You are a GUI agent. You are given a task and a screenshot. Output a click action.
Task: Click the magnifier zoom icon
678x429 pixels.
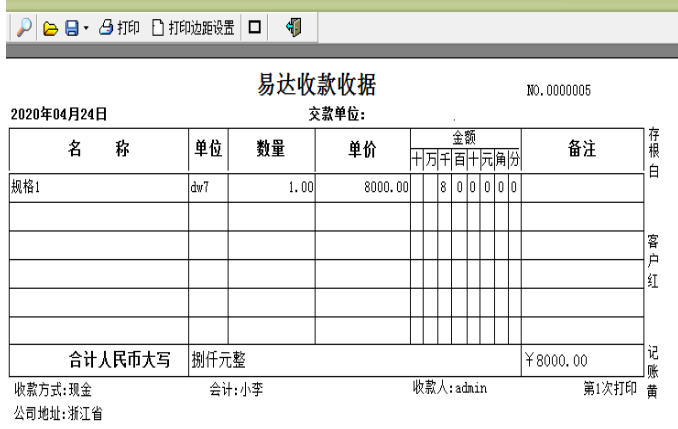pos(24,28)
